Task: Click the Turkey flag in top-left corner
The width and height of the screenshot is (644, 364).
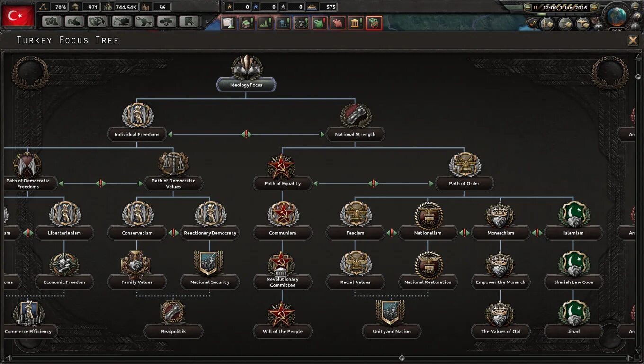Action: pos(18,16)
